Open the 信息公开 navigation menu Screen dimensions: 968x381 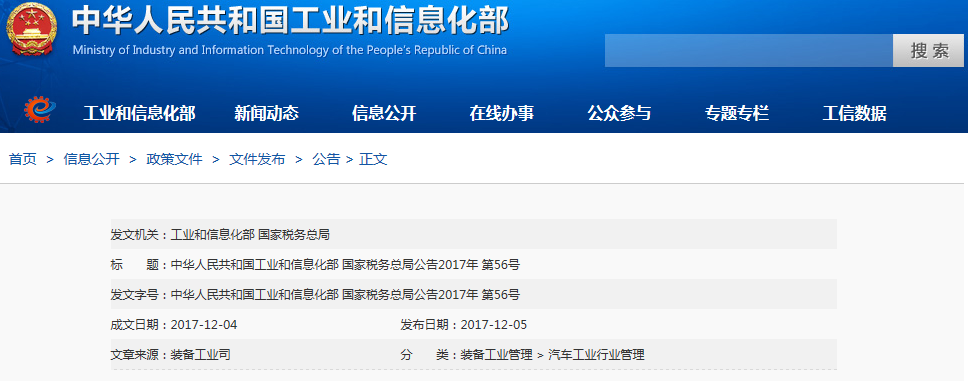point(384,114)
